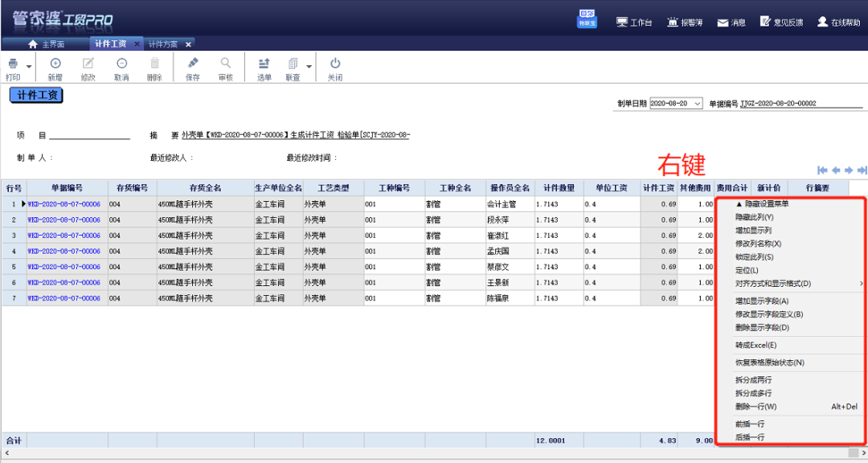
Task: Open WKD-2020-08-07-00006 link in row 7
Action: pyautogui.click(x=63, y=298)
